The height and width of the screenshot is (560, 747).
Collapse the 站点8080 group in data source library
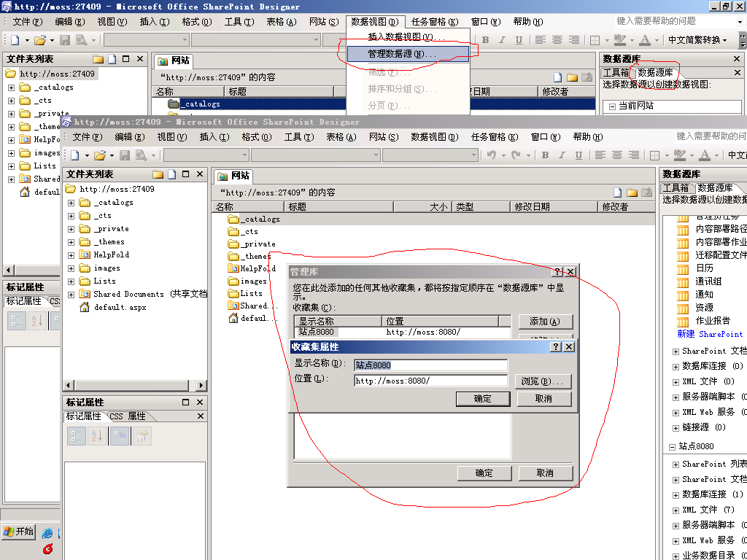pyautogui.click(x=672, y=447)
